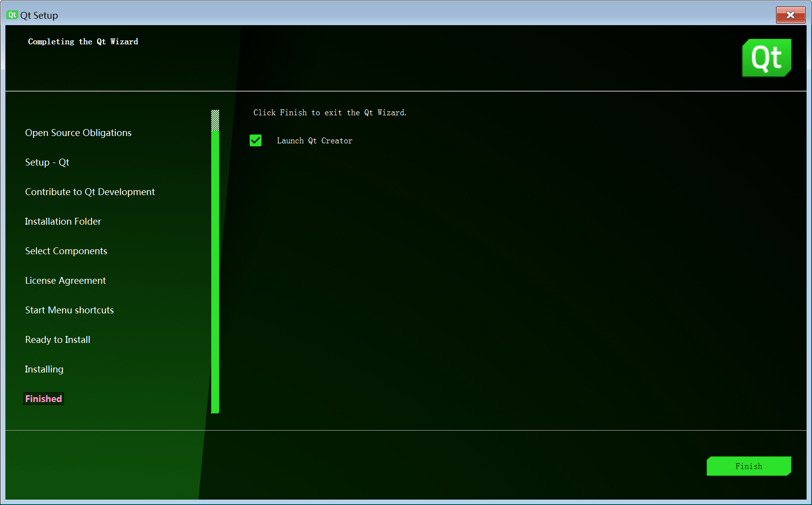Click the Qt Setup window title

[x=39, y=15]
